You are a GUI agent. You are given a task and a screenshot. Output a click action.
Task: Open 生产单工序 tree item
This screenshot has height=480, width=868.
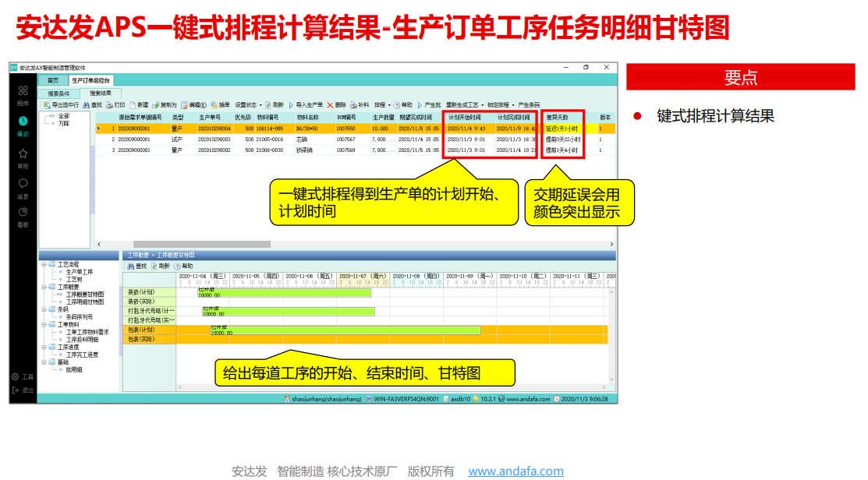[80, 272]
